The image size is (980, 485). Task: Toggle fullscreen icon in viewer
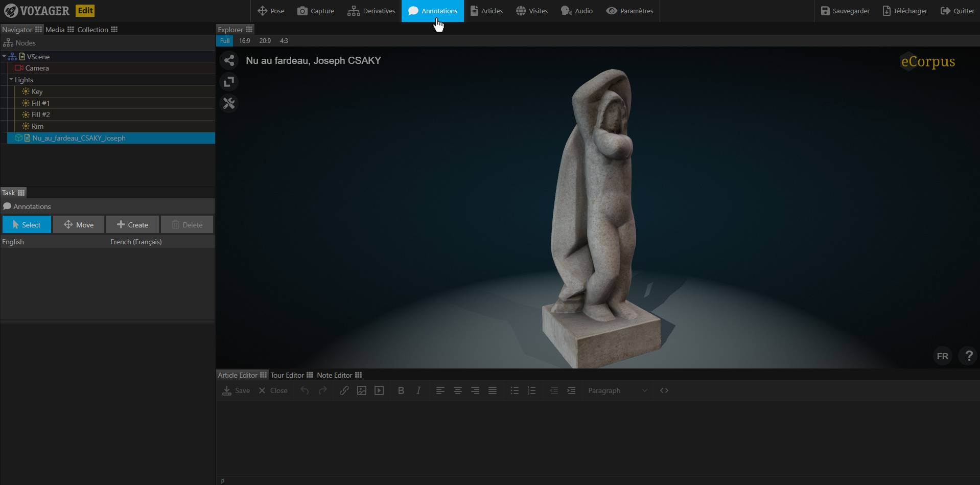[x=229, y=82]
